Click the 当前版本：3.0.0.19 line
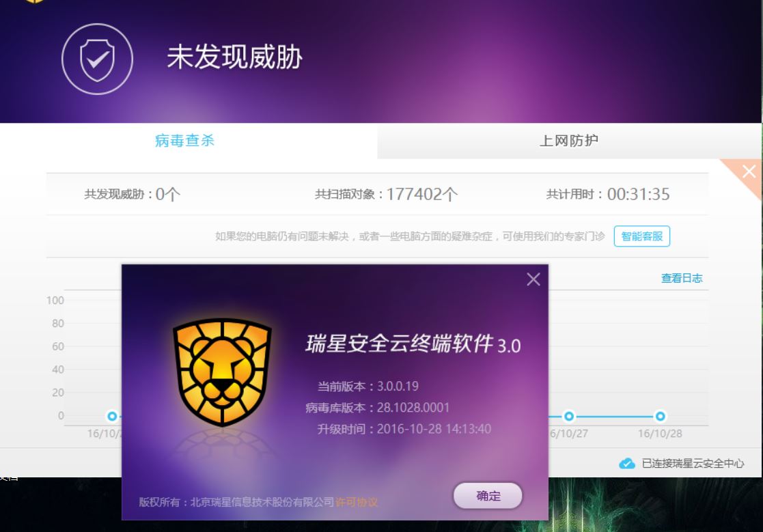The image size is (763, 532). pos(368,386)
